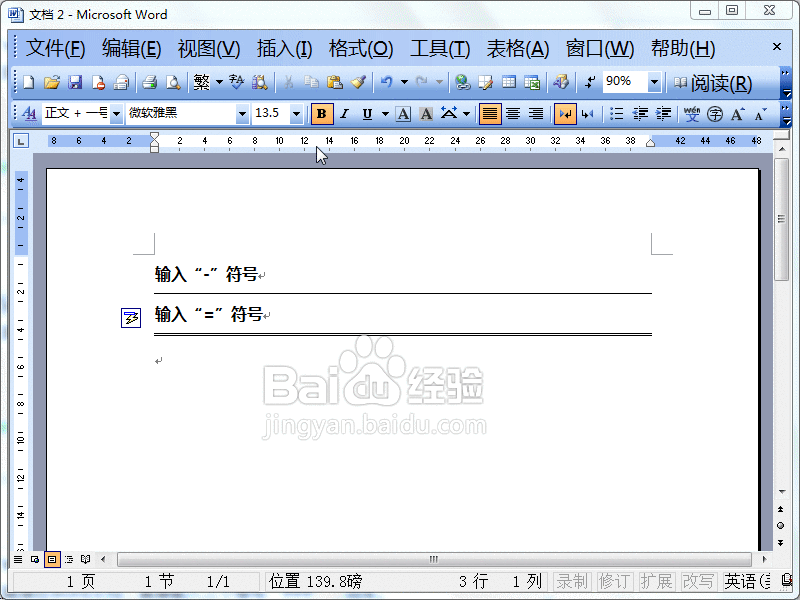Open the 格式(O) menu
Image resolution: width=800 pixels, height=600 pixels.
coord(360,48)
